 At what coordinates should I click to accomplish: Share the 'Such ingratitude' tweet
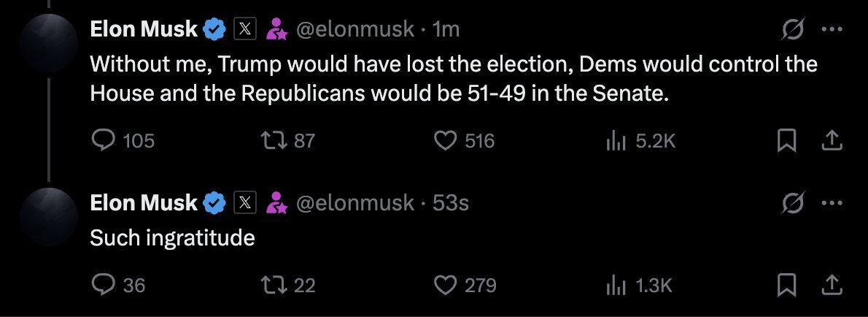click(x=831, y=285)
